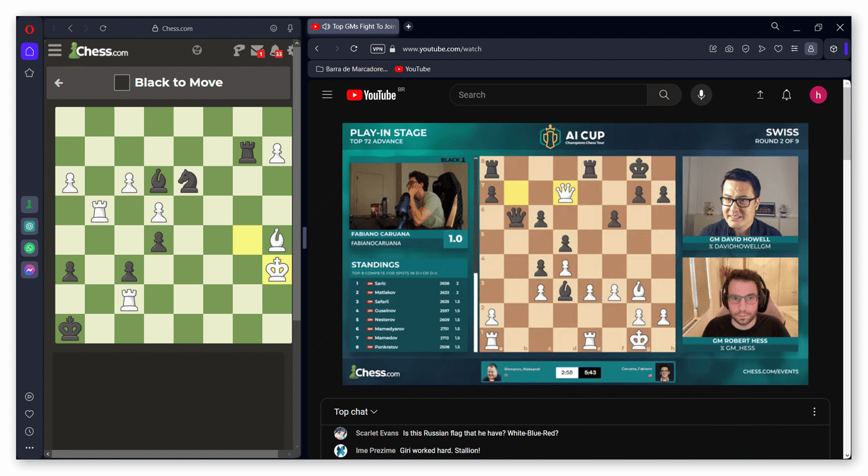Search with voice microphone button
The width and height of the screenshot is (868, 476).
(x=701, y=95)
